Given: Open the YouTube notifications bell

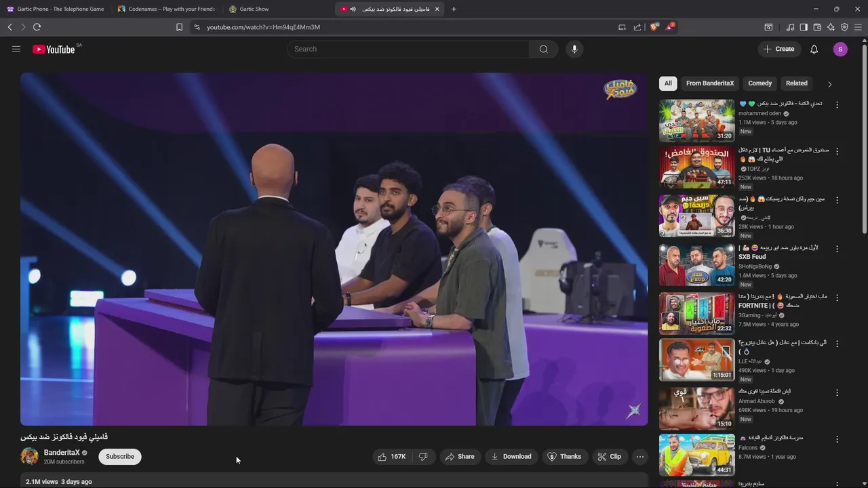Looking at the screenshot, I should tap(814, 49).
